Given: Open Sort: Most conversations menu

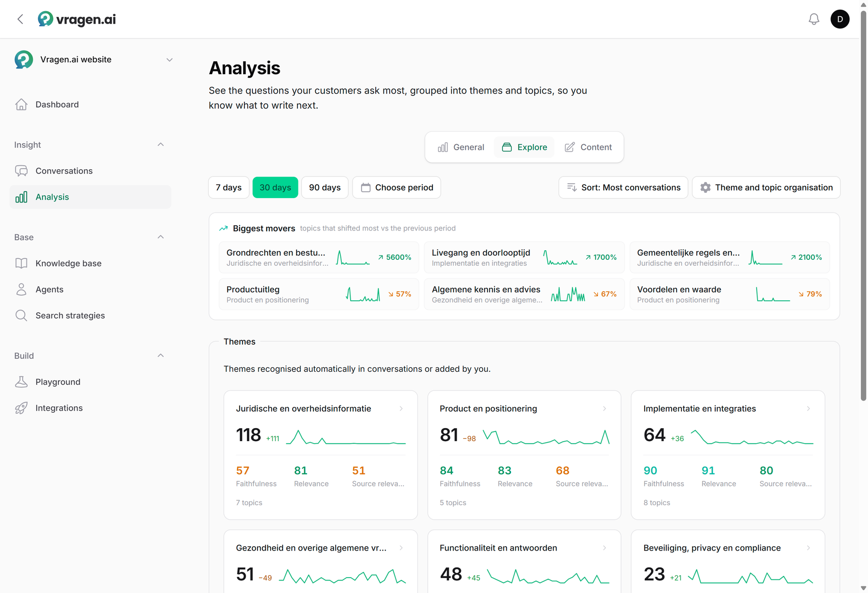Looking at the screenshot, I should point(623,188).
